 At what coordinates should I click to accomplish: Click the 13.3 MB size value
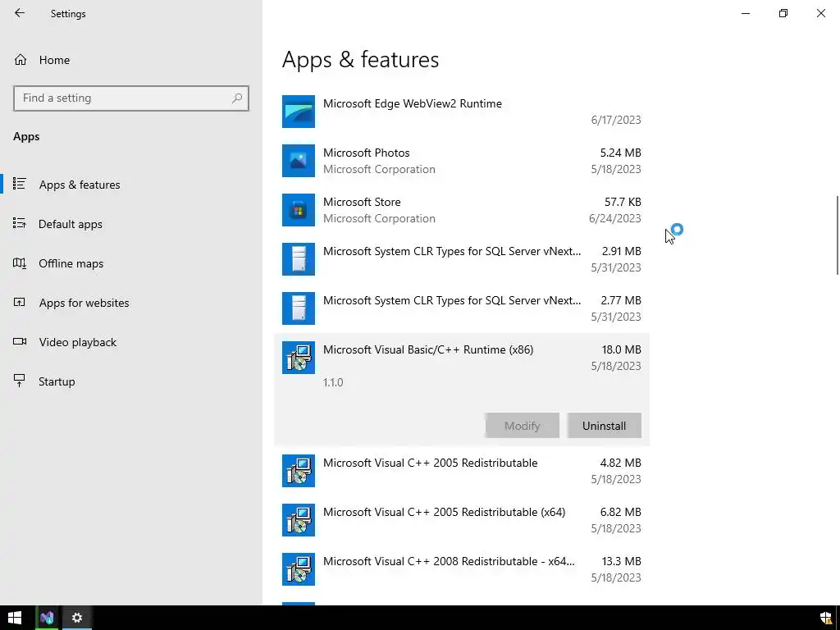[622, 561]
